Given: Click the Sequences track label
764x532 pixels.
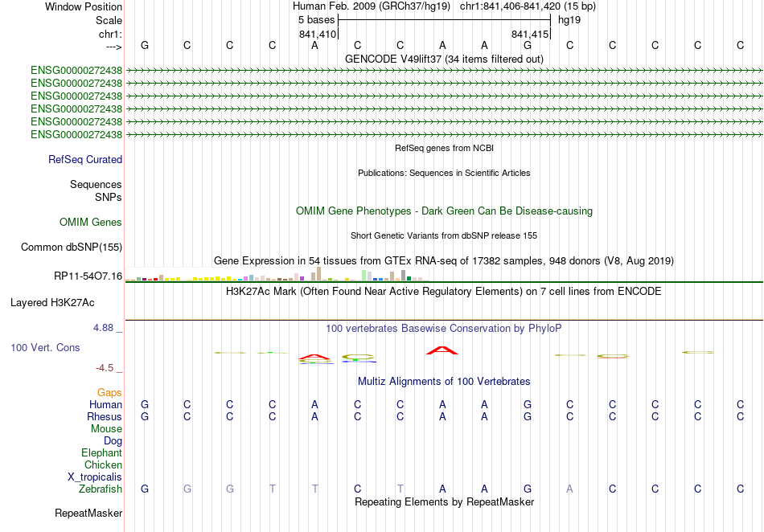Looking at the screenshot, I should coord(96,185).
